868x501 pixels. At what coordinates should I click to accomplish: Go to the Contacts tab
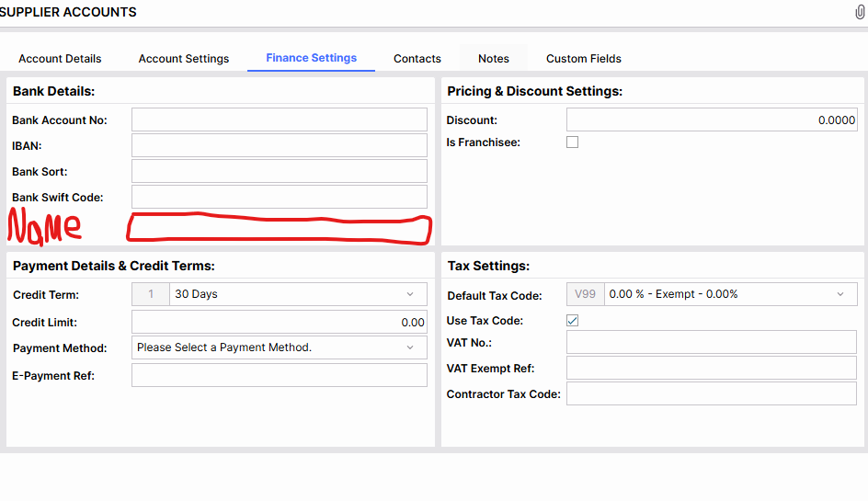[417, 59]
